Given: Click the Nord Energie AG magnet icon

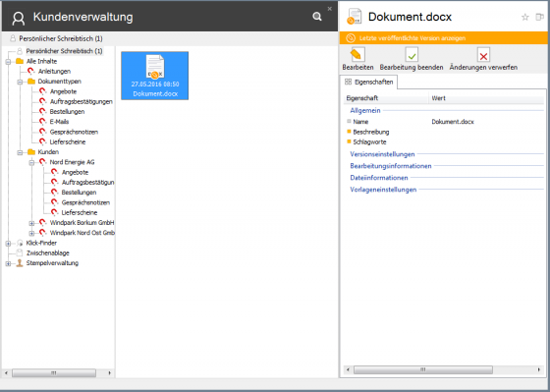Looking at the screenshot, I should (x=43, y=162).
